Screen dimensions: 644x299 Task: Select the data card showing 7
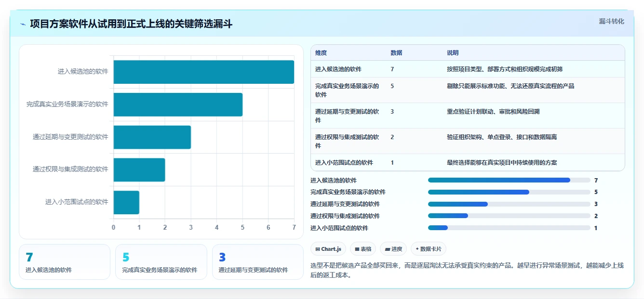(65, 262)
